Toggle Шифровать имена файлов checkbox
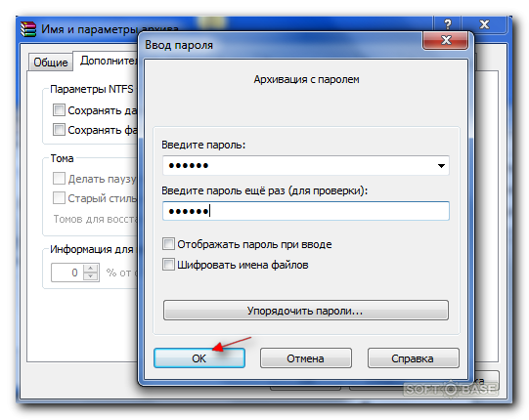529x420 pixels. [168, 265]
